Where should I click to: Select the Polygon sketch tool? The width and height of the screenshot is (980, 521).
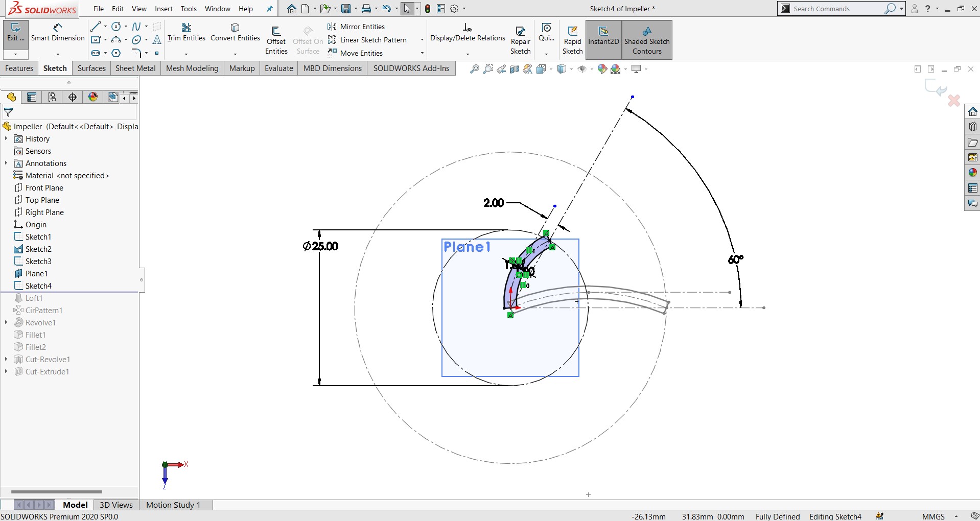coord(116,53)
